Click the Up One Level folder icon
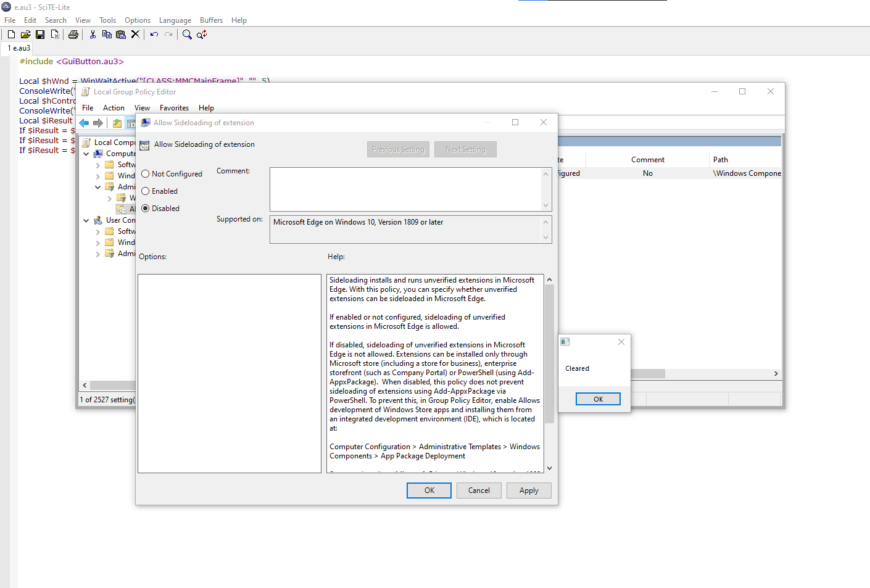 point(117,123)
